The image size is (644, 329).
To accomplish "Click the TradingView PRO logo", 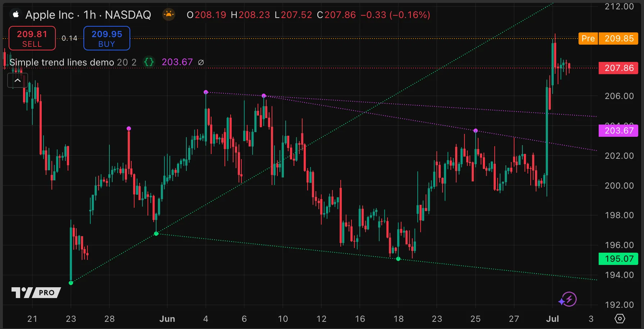I will point(36,292).
